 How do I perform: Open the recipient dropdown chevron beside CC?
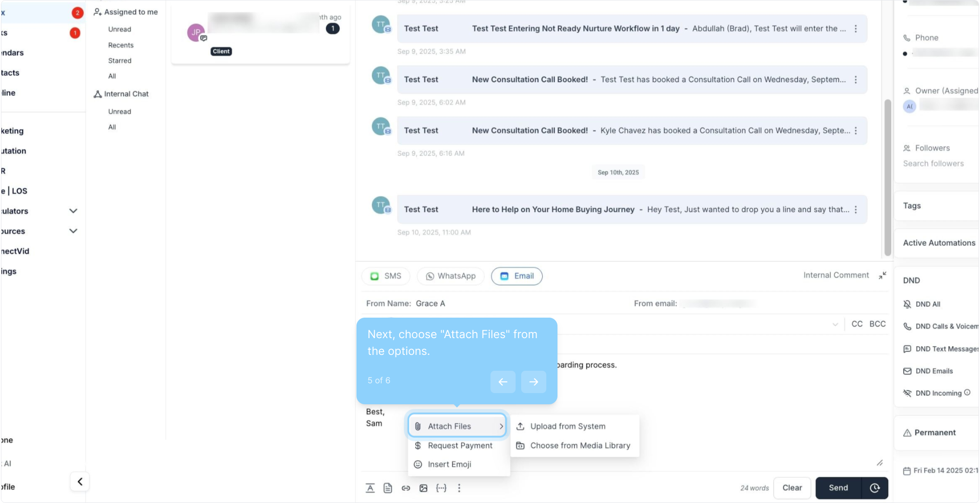click(x=835, y=324)
